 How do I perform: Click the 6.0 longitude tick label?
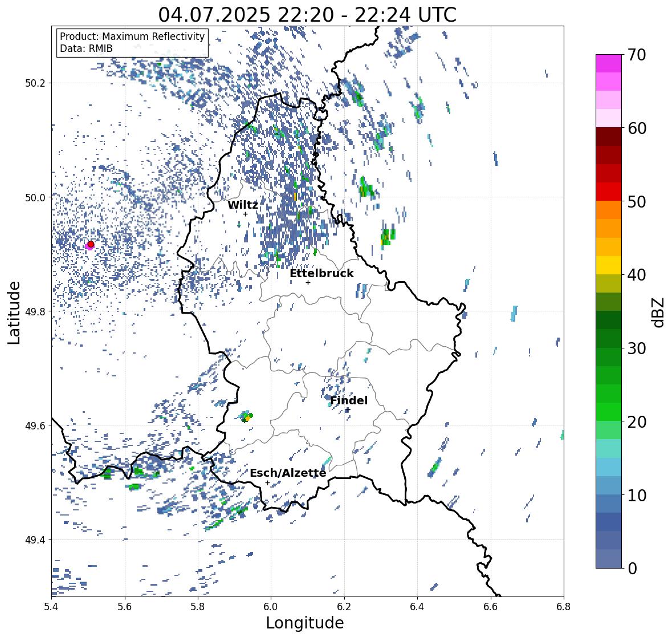point(271,607)
